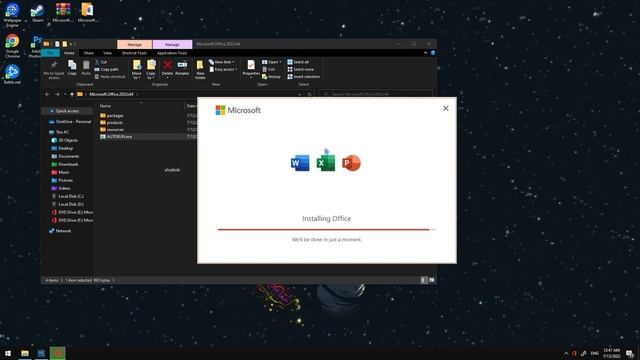Screen dimensions: 640x360
Task: Click Invert selection in the ribbon
Action: pyautogui.click(x=304, y=77)
